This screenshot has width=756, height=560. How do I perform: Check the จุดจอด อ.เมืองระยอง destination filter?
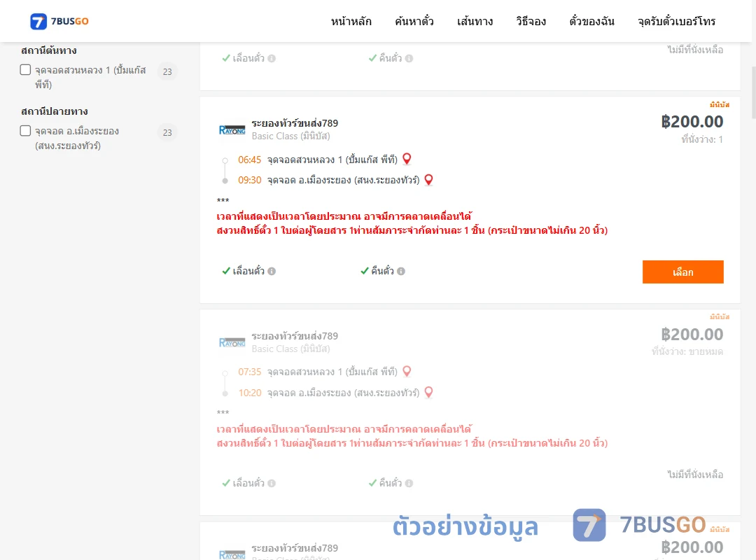(26, 131)
